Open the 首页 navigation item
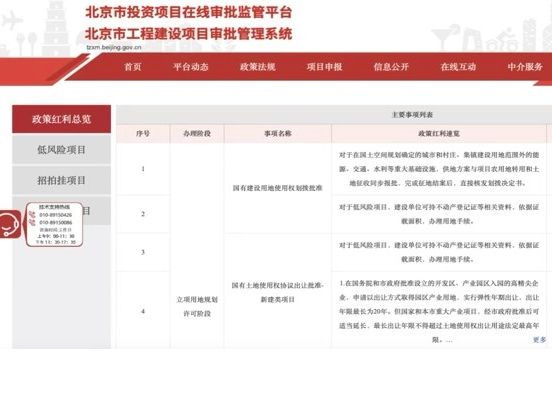 133,67
